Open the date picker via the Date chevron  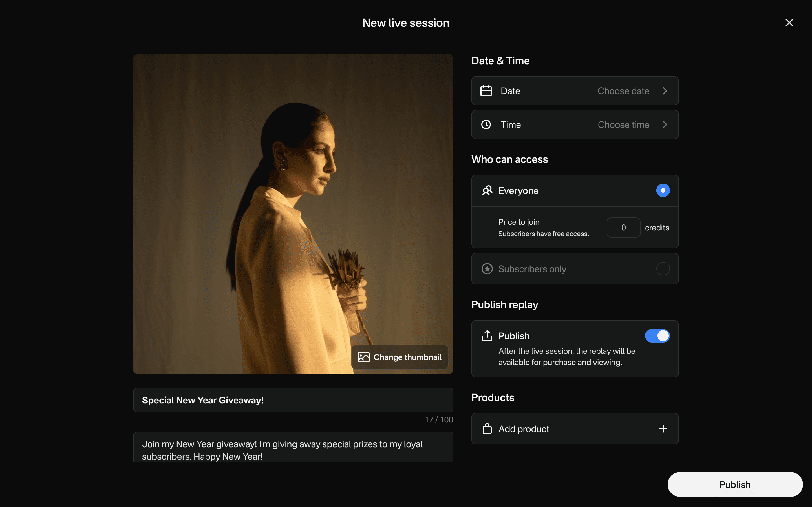coord(665,91)
